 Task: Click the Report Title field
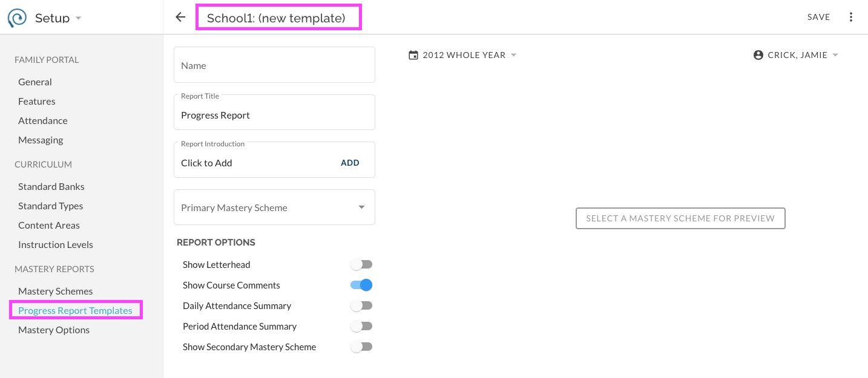(x=274, y=112)
